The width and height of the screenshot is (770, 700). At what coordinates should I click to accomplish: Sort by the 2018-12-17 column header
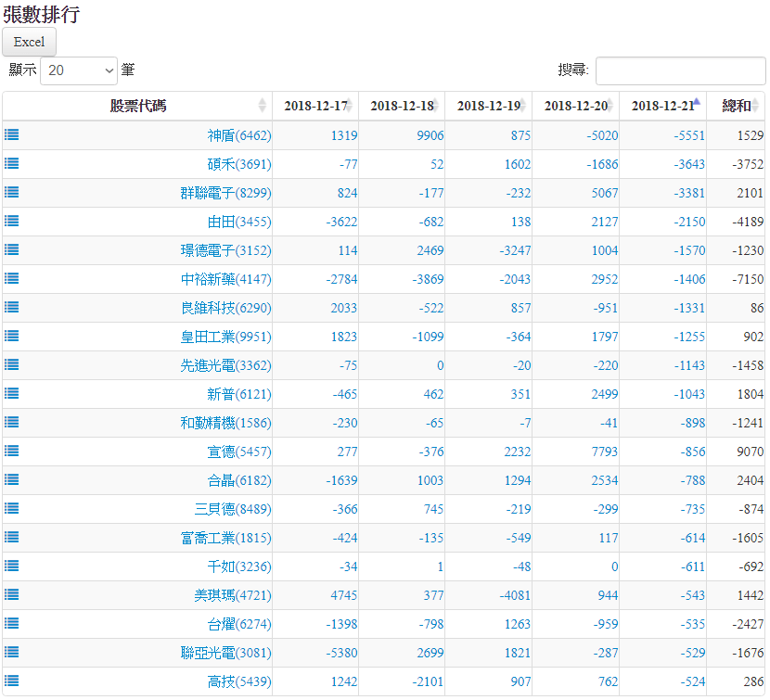point(315,106)
